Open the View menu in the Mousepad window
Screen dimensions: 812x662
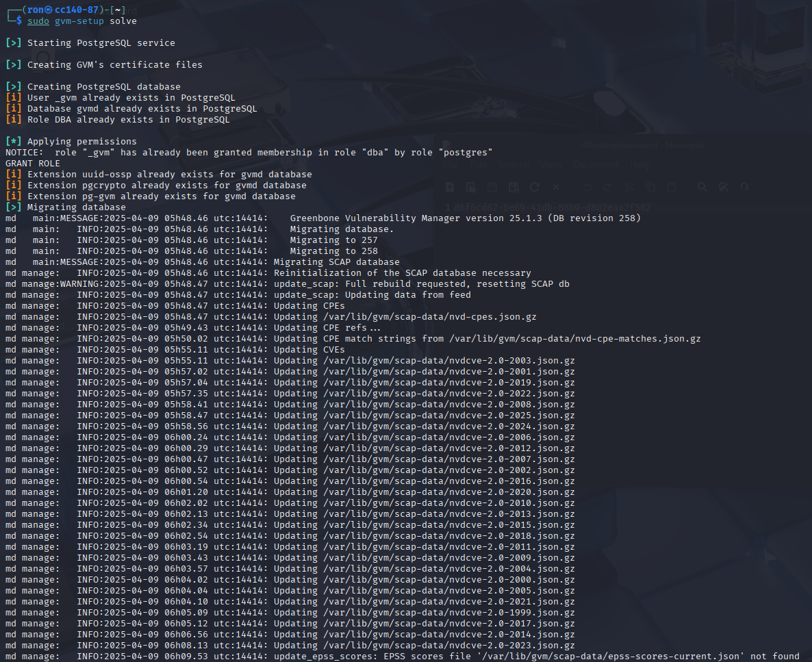[x=551, y=165]
